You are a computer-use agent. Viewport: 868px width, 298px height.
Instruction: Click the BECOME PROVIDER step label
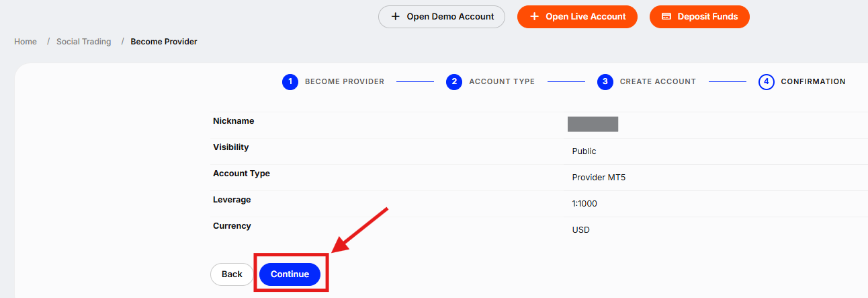(x=345, y=82)
